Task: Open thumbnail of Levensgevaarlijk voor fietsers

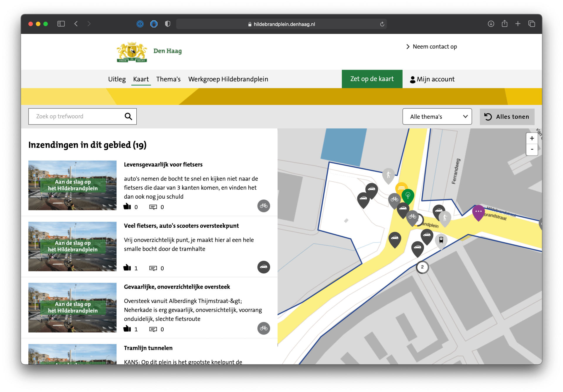Action: pyautogui.click(x=72, y=185)
